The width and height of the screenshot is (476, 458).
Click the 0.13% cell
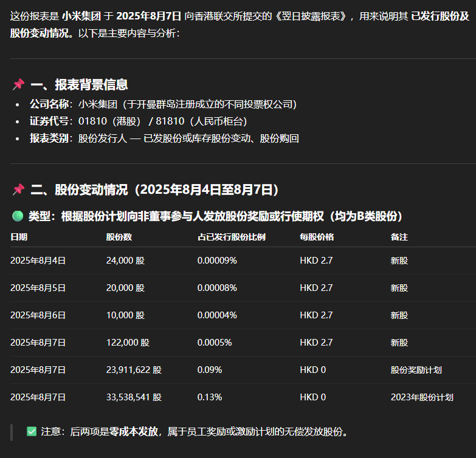pos(210,397)
